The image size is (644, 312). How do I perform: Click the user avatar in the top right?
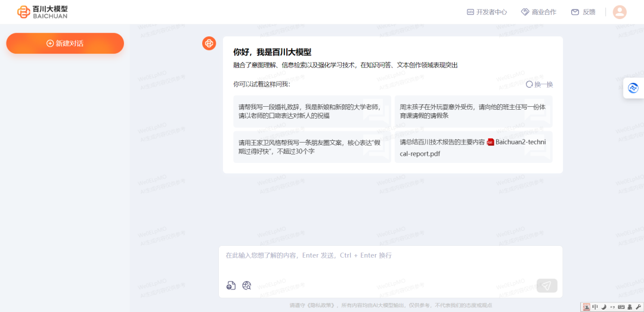[x=620, y=12]
